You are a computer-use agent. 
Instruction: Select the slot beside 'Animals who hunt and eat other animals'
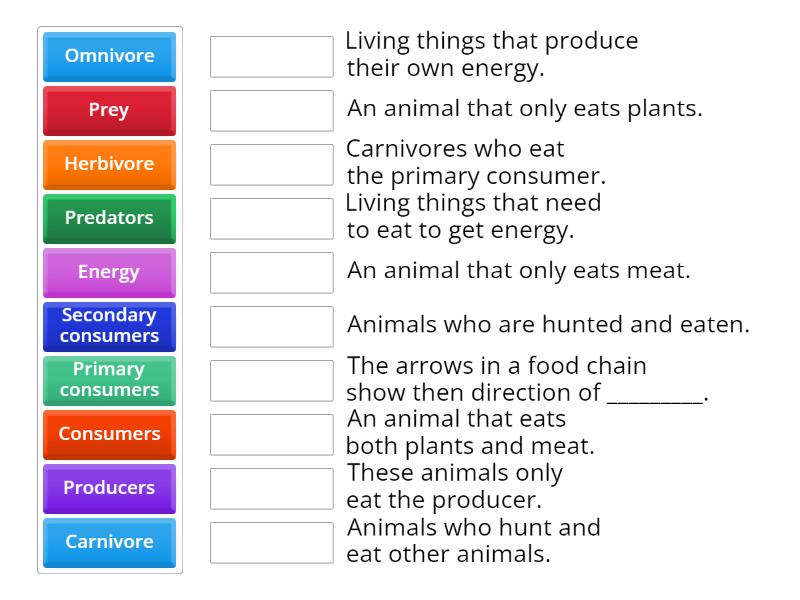(x=271, y=542)
